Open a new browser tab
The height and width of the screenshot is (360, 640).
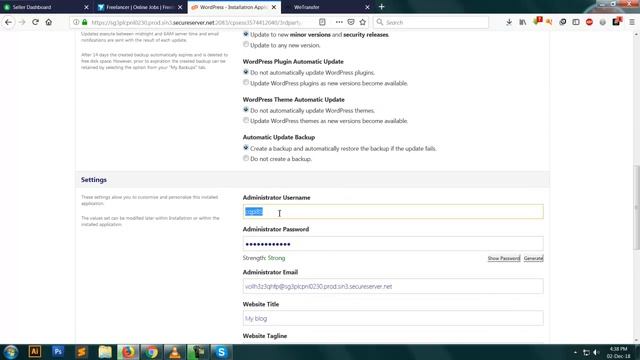click(381, 7)
